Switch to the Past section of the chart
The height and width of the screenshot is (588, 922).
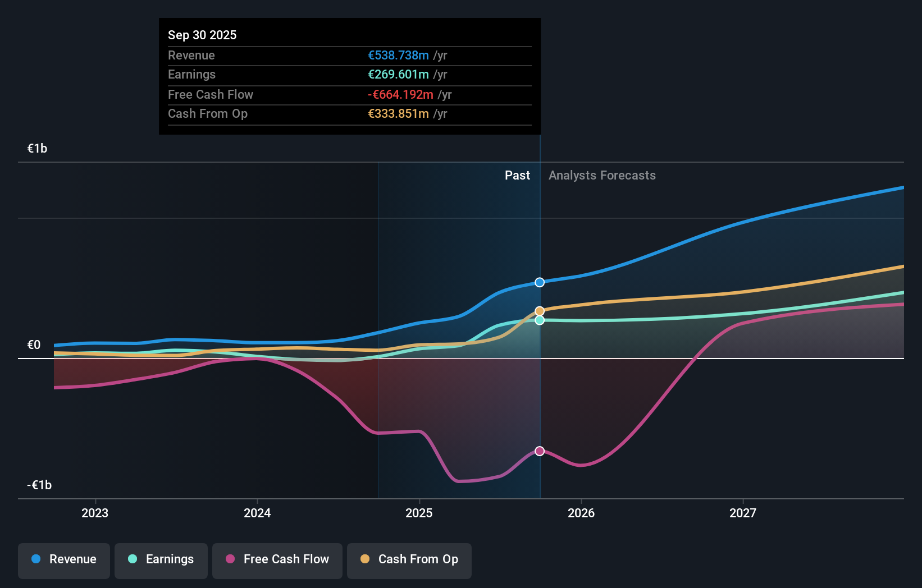point(517,175)
